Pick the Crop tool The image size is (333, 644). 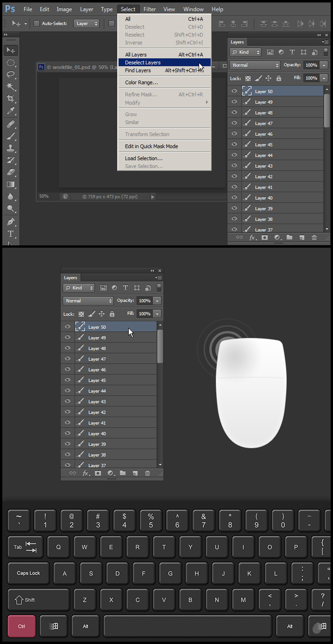tap(11, 99)
